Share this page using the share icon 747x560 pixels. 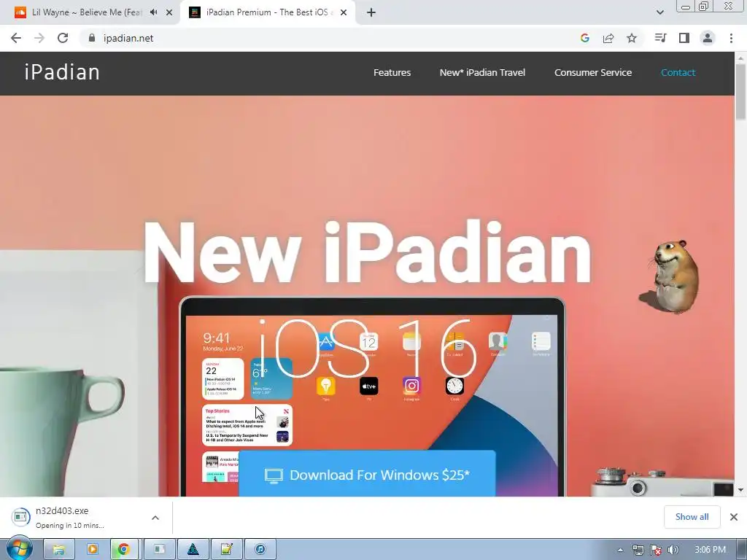click(608, 38)
